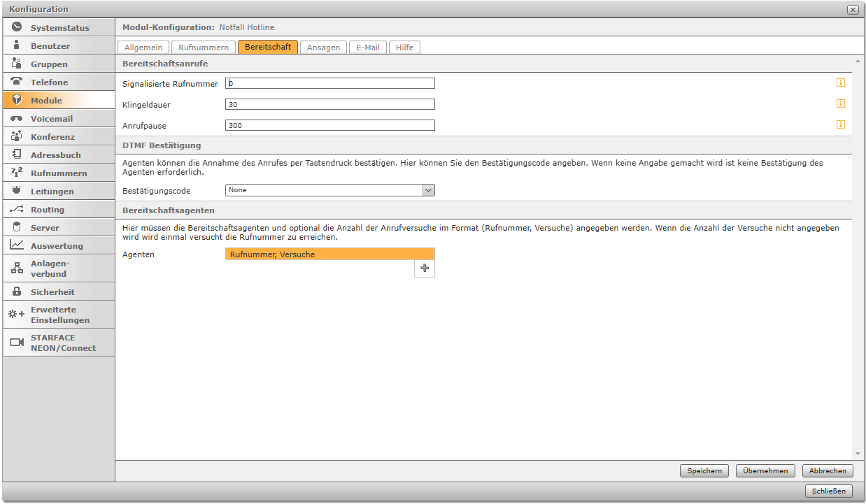This screenshot has width=866, height=504.
Task: Click the Adressbuch book icon
Action: 17,154
